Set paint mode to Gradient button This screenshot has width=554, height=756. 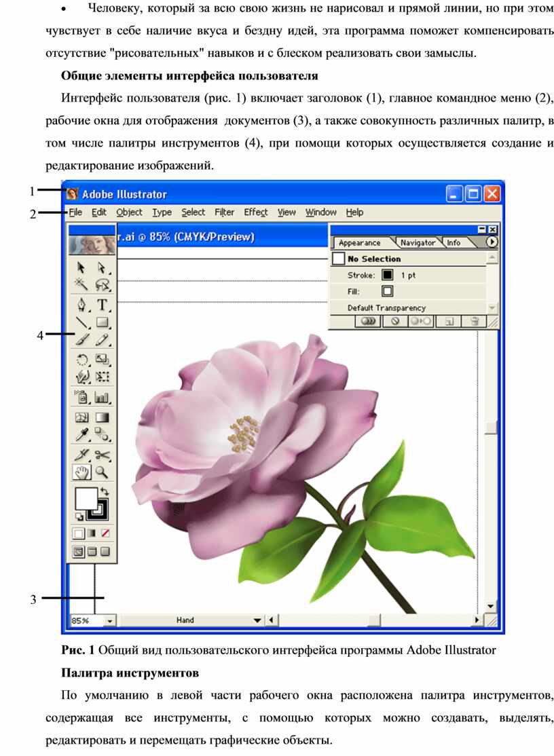92,533
